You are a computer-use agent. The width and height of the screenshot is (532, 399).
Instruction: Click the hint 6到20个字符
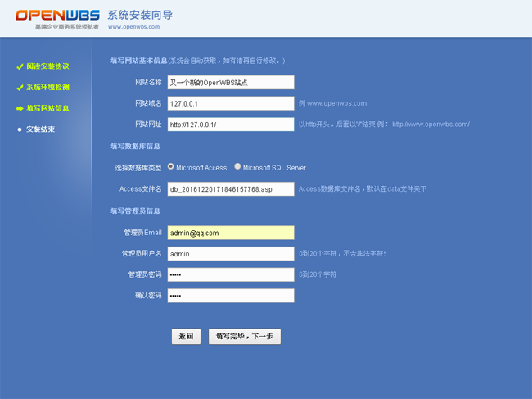(318, 274)
